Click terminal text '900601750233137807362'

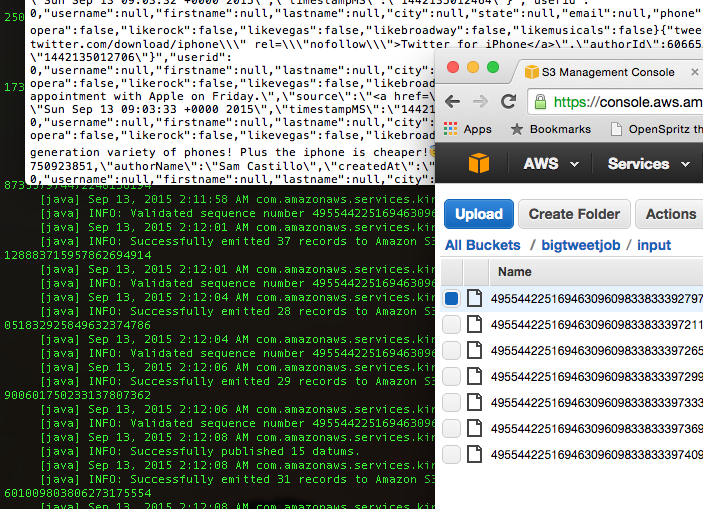(78, 395)
